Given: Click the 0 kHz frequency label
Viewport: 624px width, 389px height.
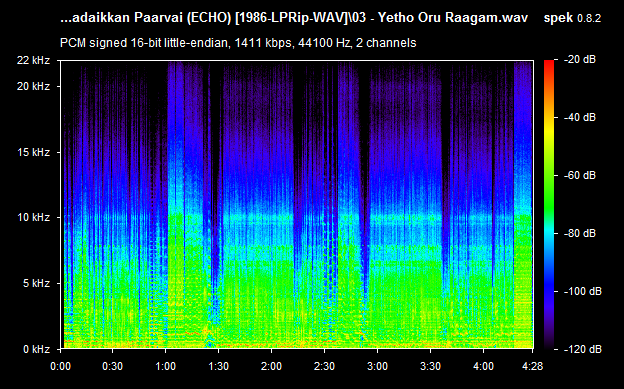Looking at the screenshot, I should [x=36, y=349].
